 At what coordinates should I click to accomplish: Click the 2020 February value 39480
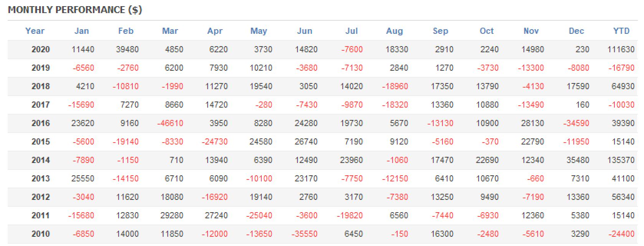click(127, 50)
